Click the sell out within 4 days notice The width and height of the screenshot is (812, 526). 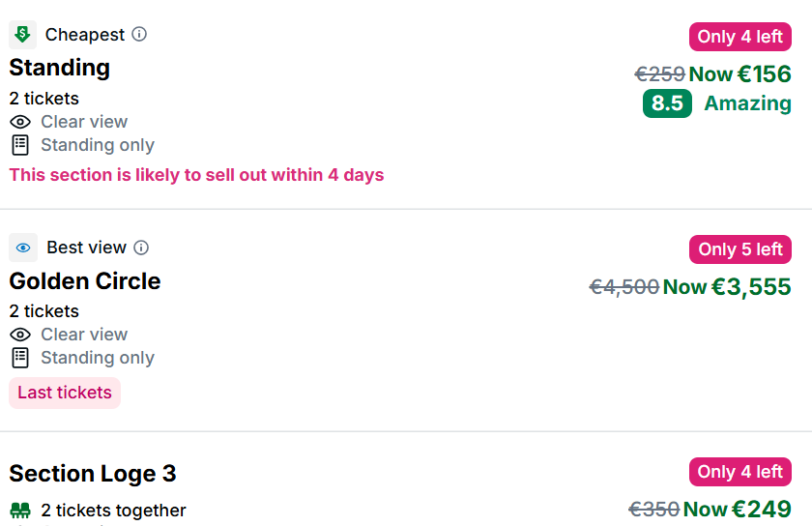click(196, 175)
